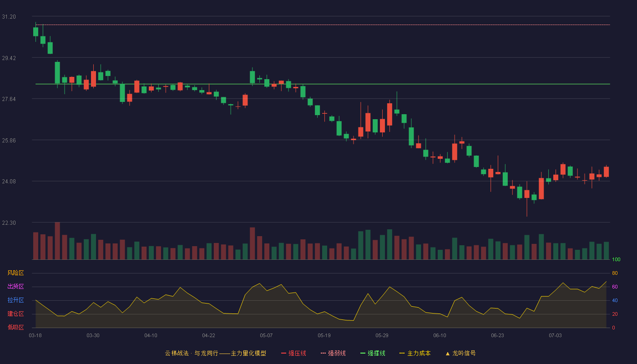Click the 05-19 date label
This screenshot has width=637, height=364.
(324, 335)
